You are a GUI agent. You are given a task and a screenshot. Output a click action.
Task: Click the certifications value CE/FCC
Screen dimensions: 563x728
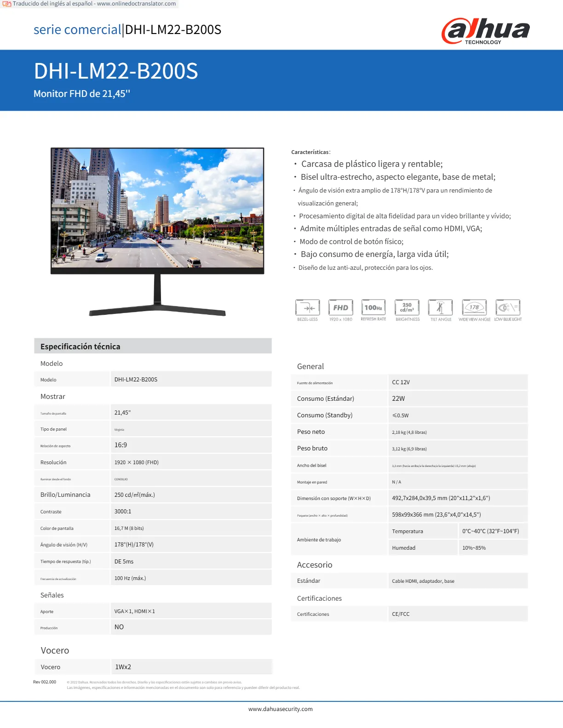[x=458, y=614]
